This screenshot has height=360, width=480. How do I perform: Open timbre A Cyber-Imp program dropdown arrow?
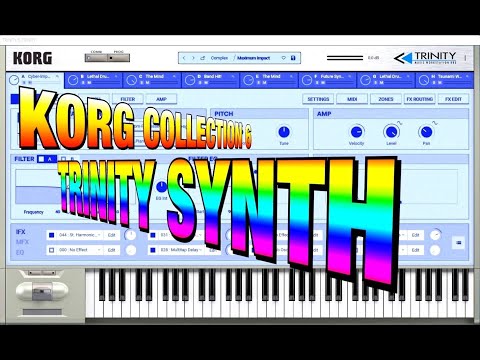(x=57, y=76)
